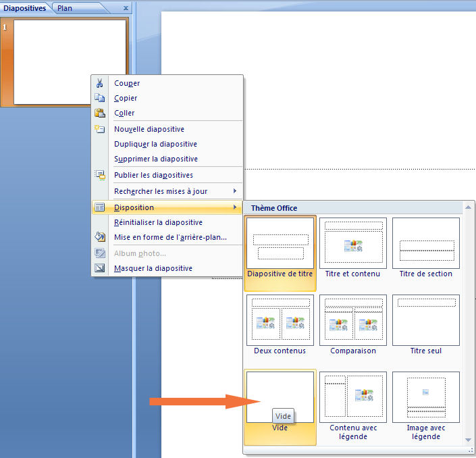
Task: Close the slides pane with the X
Action: coord(126,8)
